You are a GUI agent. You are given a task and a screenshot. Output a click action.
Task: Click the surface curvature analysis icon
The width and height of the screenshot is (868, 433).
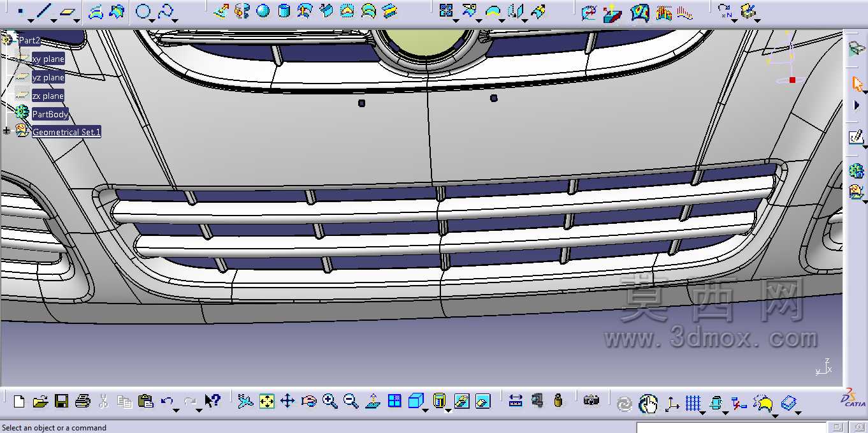coord(640,11)
